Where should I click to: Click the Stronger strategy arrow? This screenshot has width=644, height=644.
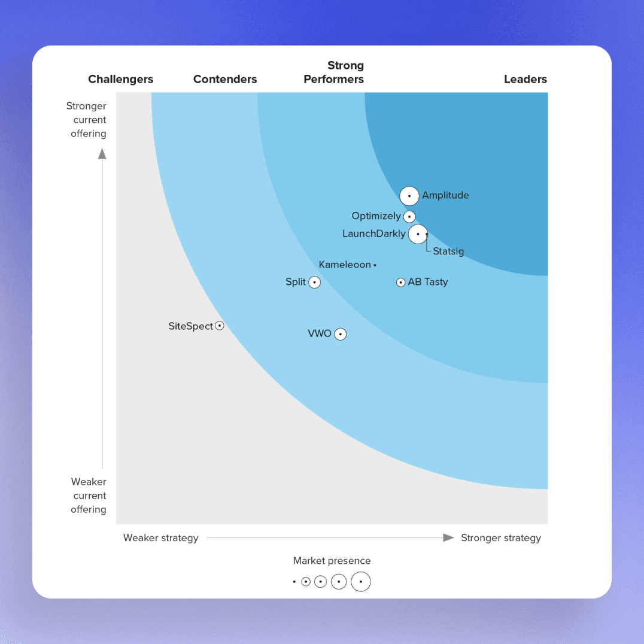click(x=448, y=537)
